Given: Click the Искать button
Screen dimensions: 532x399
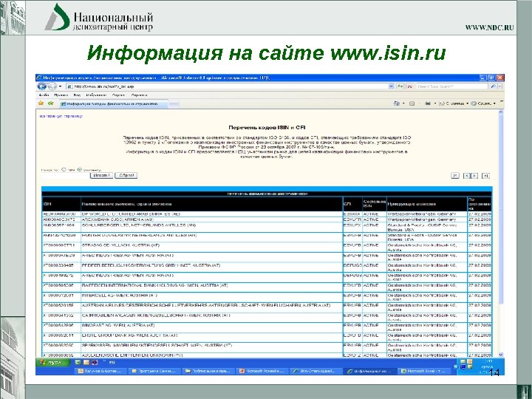Looking at the screenshot, I should point(101,175).
